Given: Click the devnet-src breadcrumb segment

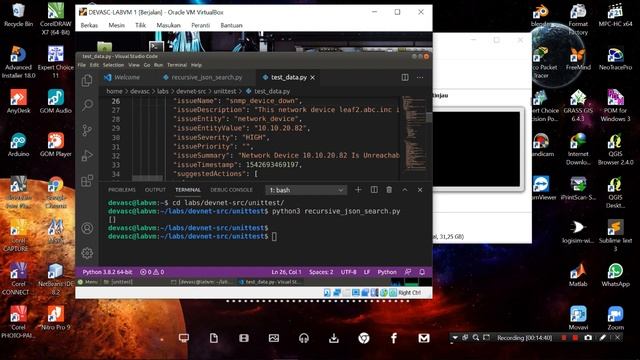Looking at the screenshot, I should 191,91.
